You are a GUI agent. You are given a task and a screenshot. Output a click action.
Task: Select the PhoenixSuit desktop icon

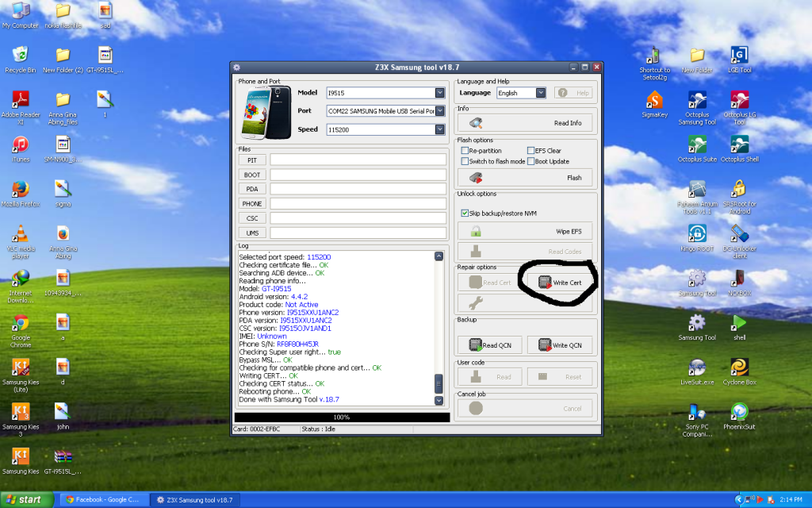click(x=740, y=416)
